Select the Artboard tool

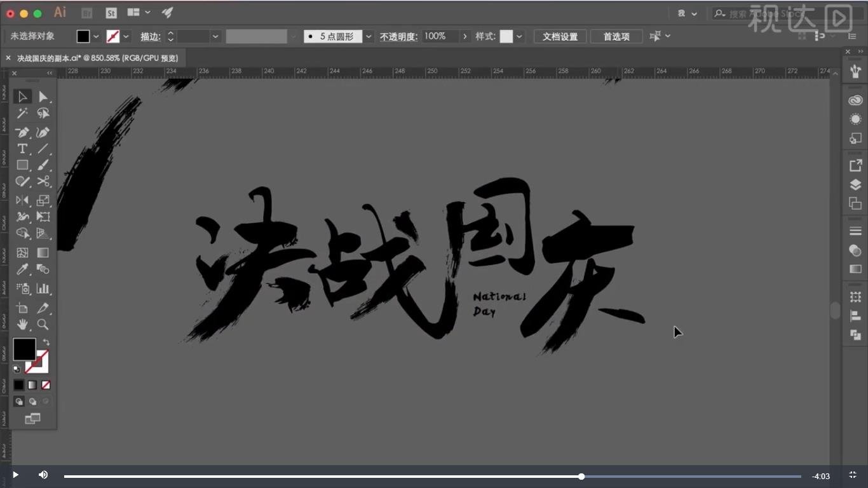[x=22, y=308]
